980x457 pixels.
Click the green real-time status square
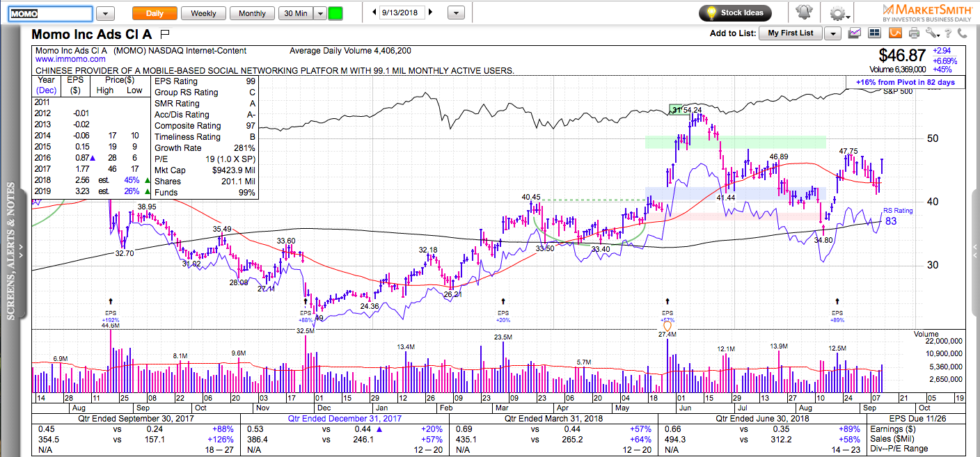(336, 13)
